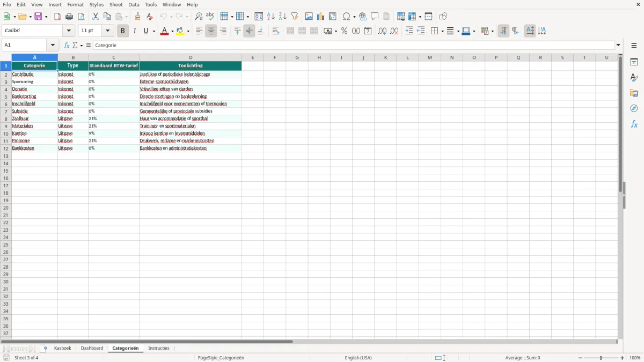Expand the Name Box dropdown
Viewport: 644px width, 362px height.
pos(53,46)
